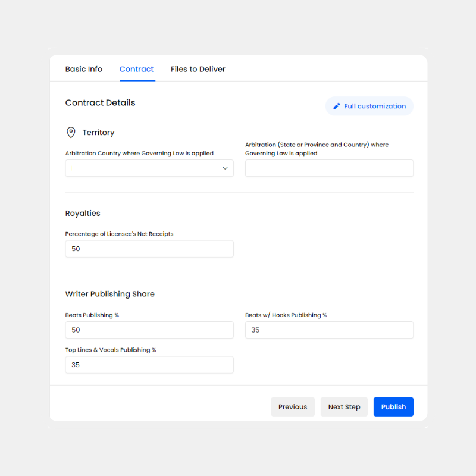Click the Beats w/ Hooks Publishing % field
This screenshot has width=476, height=476.
point(329,330)
